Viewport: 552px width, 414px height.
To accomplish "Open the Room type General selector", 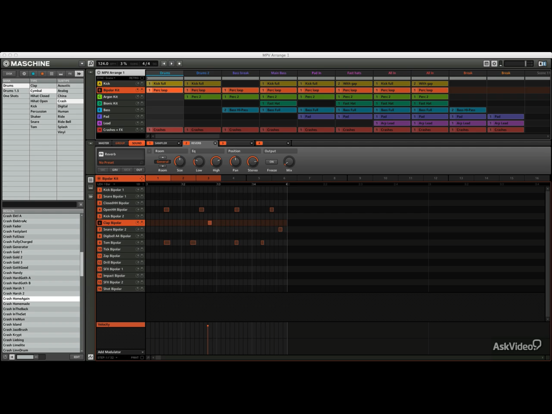I will tap(162, 162).
